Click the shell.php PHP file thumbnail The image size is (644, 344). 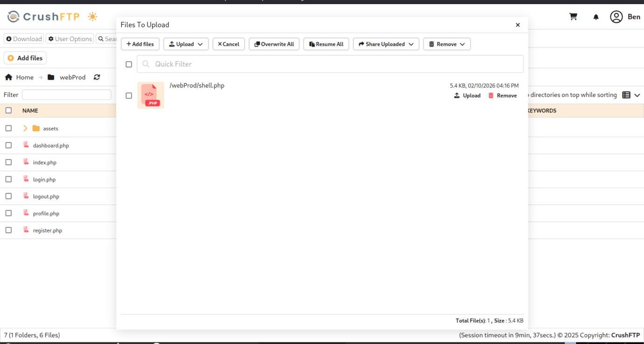(150, 95)
